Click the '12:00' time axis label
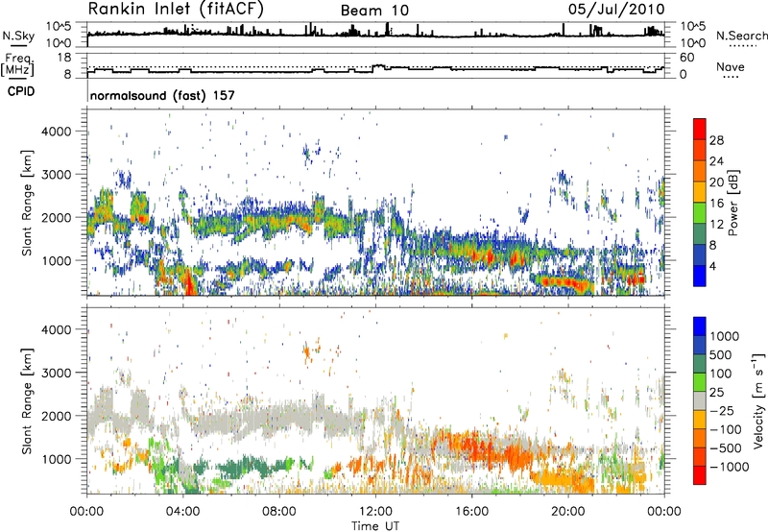768x532 pixels. click(x=375, y=512)
